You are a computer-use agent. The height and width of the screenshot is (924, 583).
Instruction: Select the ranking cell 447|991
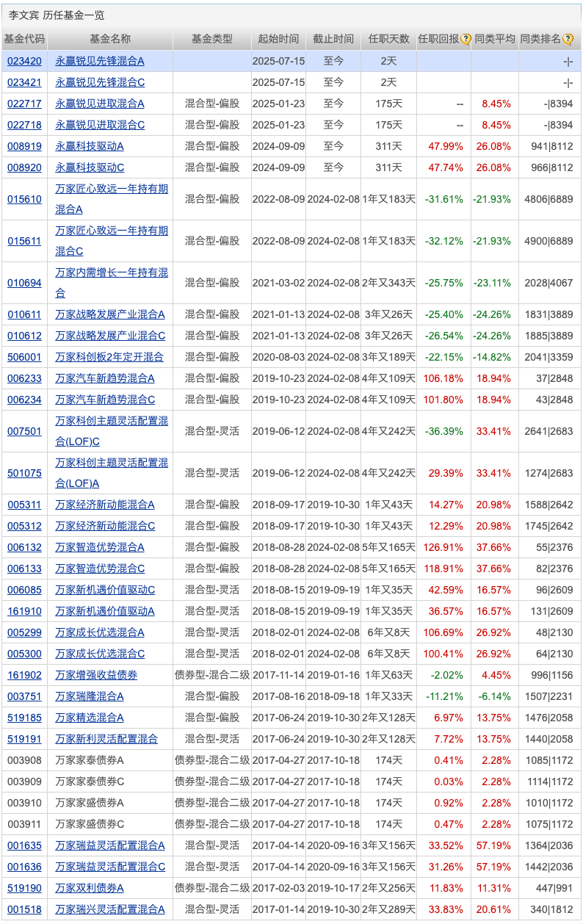point(554,888)
